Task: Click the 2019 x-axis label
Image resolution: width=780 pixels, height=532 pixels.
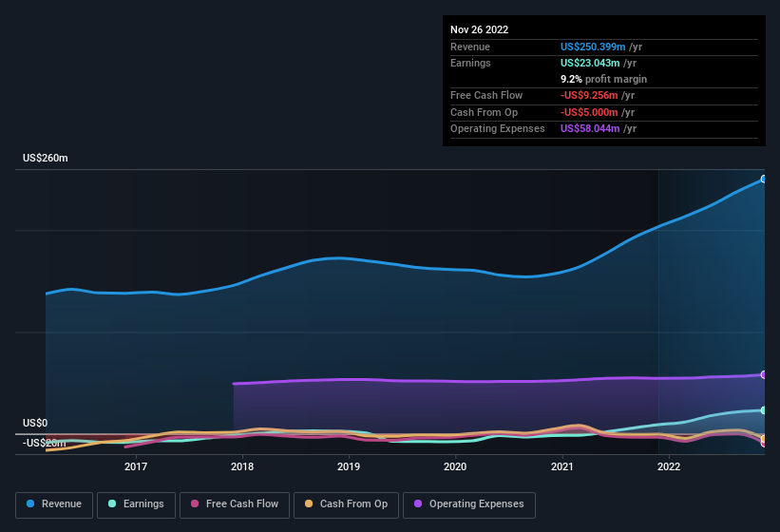Action: pos(349,466)
